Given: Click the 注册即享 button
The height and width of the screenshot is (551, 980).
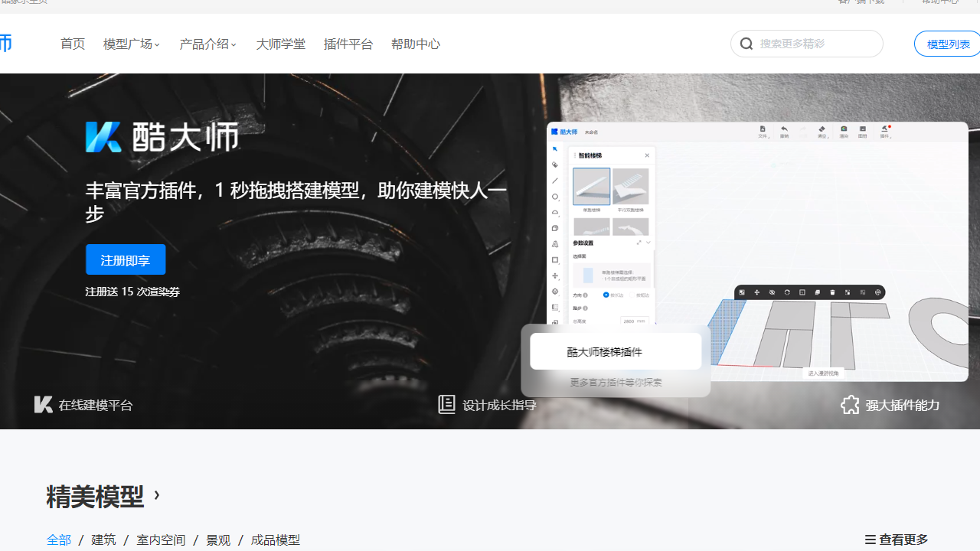Looking at the screenshot, I should (x=125, y=259).
